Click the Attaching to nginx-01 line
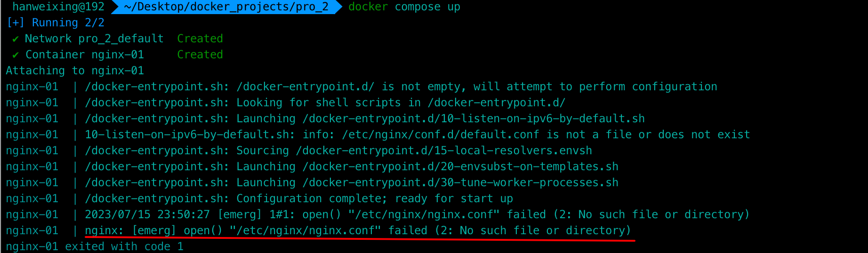The image size is (868, 253). tap(75, 71)
